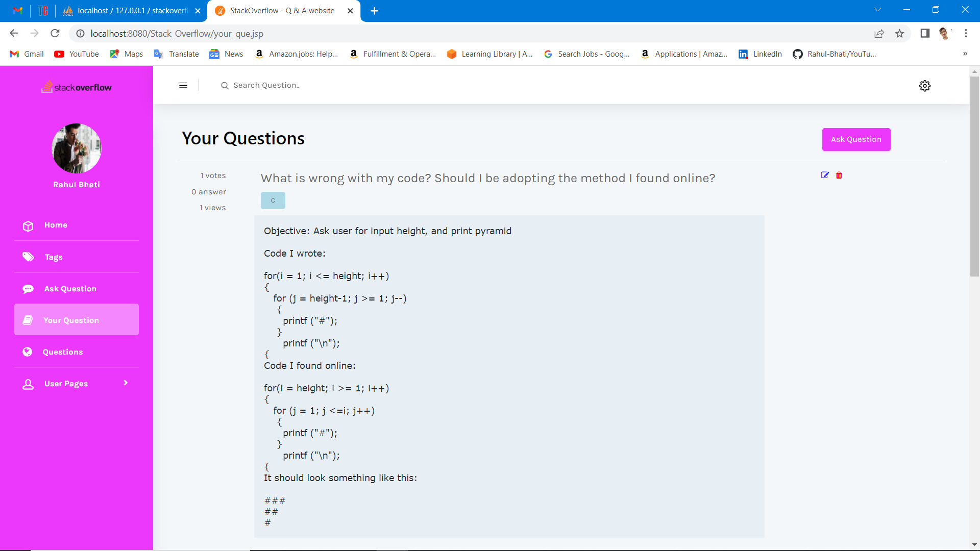Open the question title link

point(487,178)
